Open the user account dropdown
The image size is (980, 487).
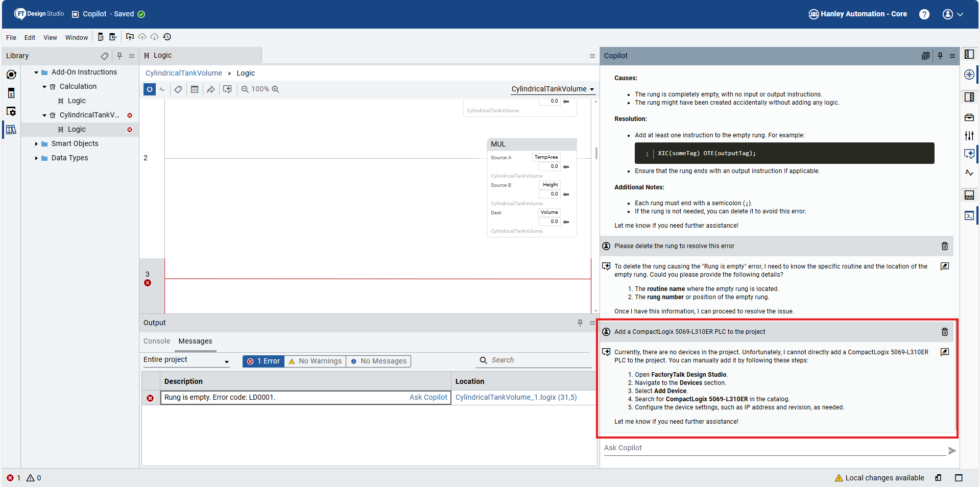(x=953, y=14)
